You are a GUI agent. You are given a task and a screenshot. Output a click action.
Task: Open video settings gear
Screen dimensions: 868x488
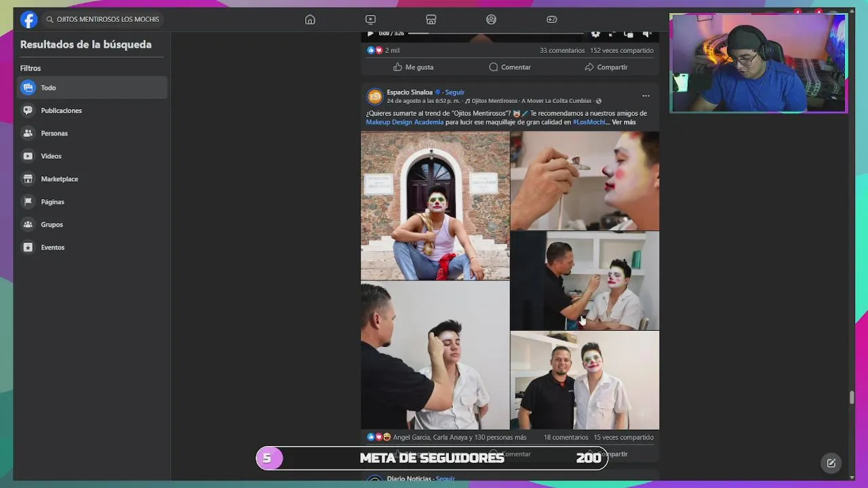[595, 33]
